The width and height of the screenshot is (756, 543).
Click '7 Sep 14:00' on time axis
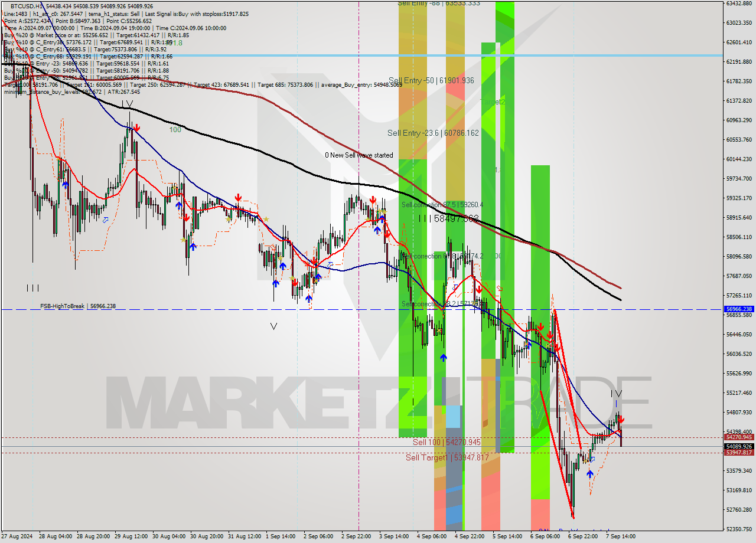pos(621,537)
